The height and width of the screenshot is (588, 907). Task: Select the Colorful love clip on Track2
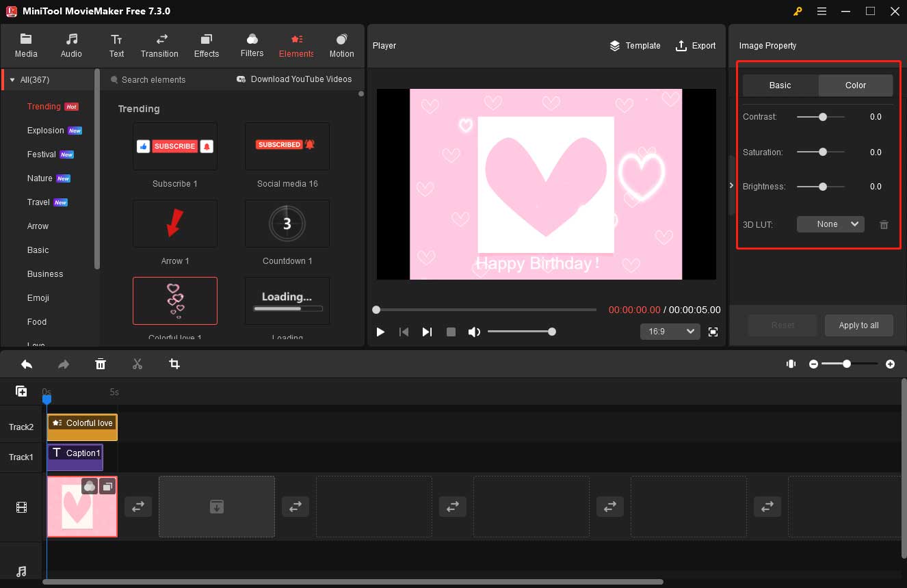82,427
